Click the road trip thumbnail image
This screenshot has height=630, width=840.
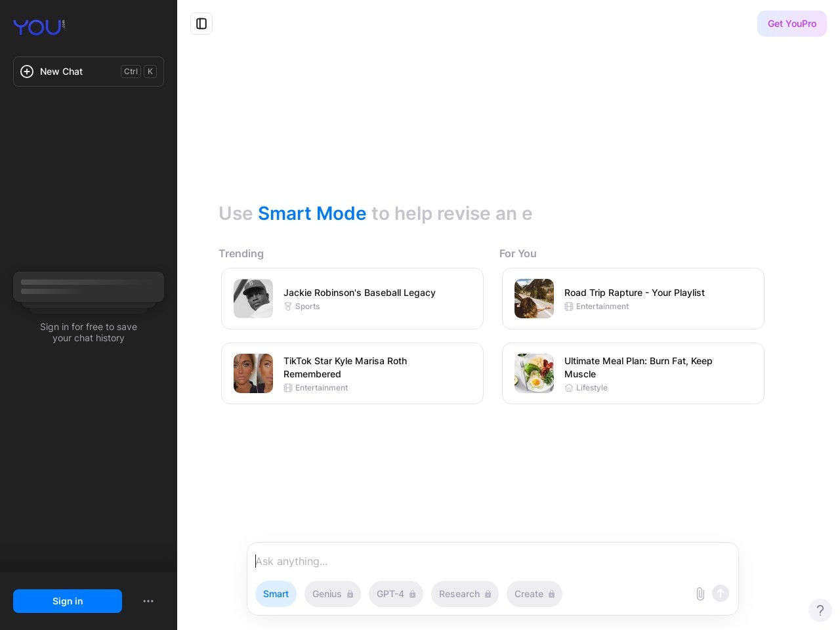[x=534, y=299]
